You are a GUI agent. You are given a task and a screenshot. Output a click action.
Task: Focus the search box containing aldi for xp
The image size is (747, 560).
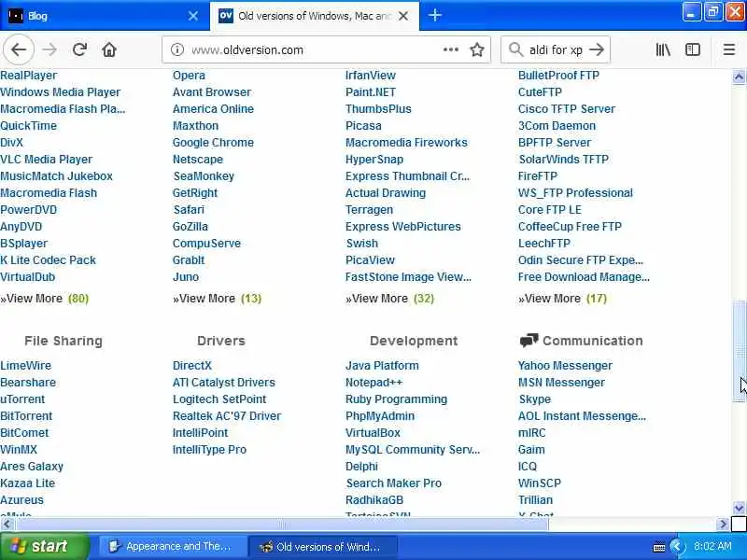click(556, 49)
